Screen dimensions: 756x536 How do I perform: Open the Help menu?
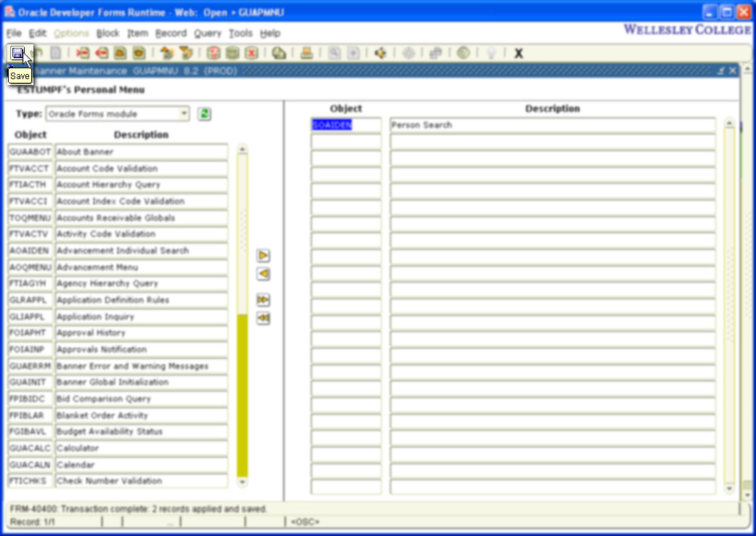pyautogui.click(x=270, y=33)
